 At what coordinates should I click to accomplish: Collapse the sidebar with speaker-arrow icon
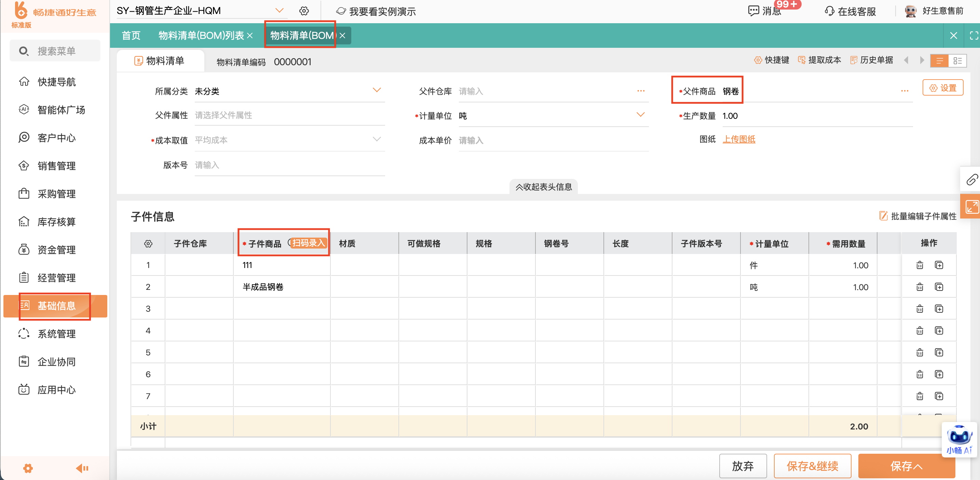82,468
